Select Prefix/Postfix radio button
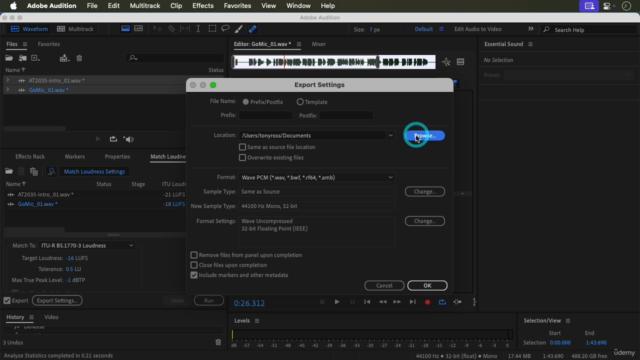Viewport: 640px width, 360px height. 246,102
